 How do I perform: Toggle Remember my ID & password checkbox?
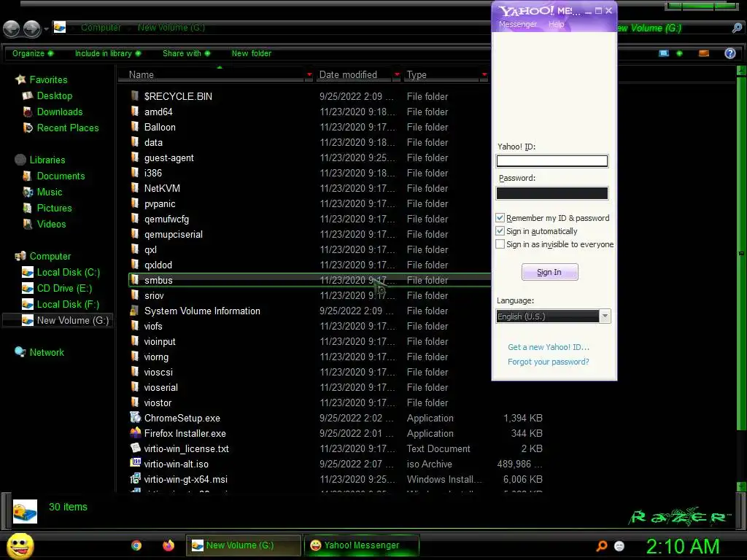(500, 217)
